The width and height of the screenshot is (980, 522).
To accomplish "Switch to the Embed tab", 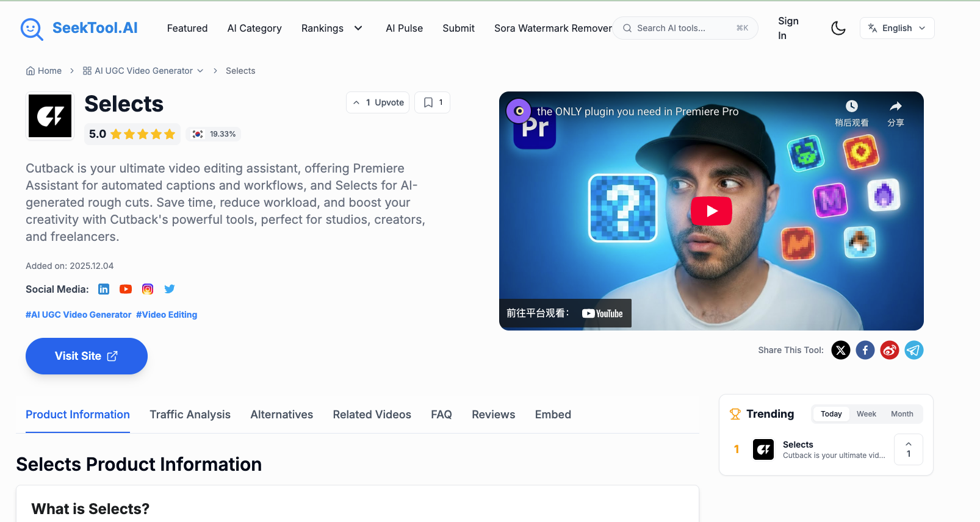I will [x=553, y=415].
